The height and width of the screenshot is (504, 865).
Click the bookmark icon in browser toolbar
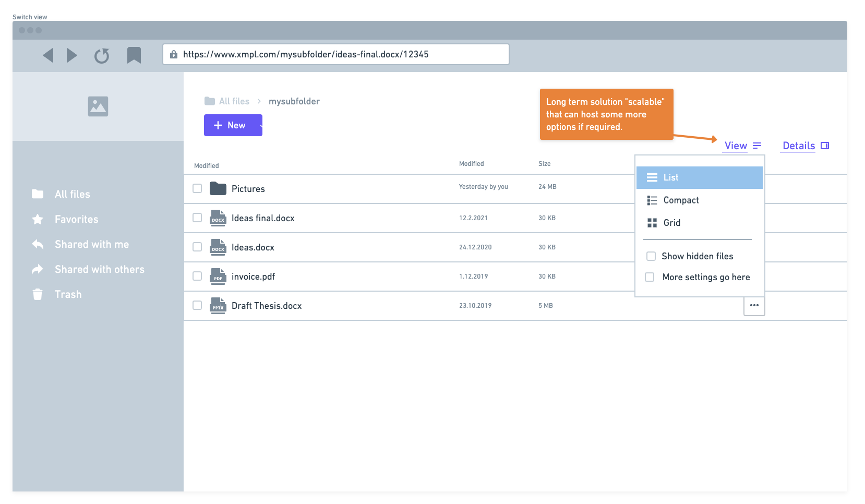click(x=134, y=55)
